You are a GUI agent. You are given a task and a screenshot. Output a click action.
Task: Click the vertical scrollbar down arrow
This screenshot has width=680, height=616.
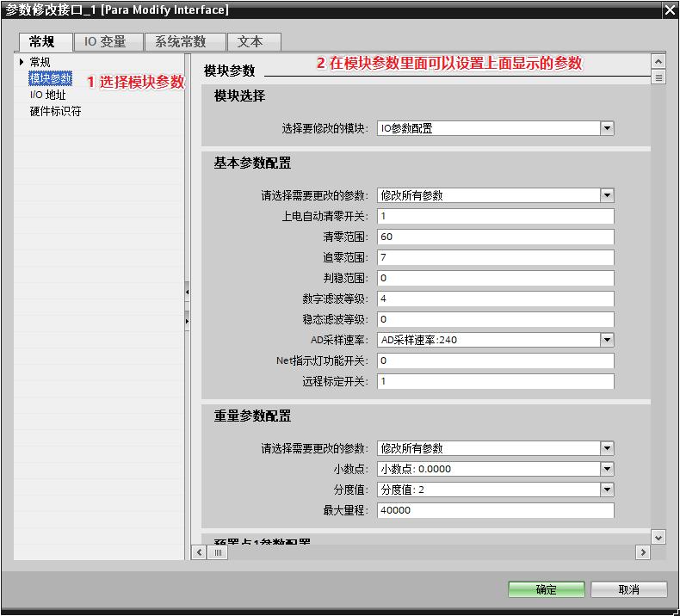pos(658,537)
